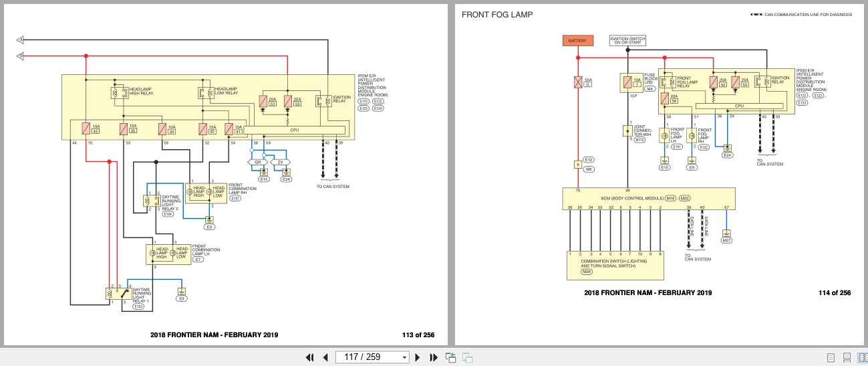This screenshot has width=868, height=366.
Task: Click IGNITION SWITCH ON OR START label
Action: coord(627,41)
